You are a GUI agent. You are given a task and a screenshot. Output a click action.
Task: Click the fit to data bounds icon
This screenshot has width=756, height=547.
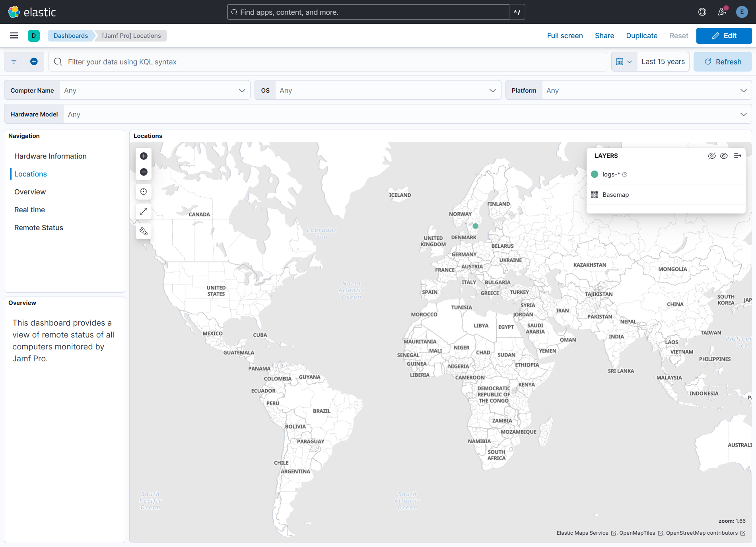pyautogui.click(x=144, y=192)
